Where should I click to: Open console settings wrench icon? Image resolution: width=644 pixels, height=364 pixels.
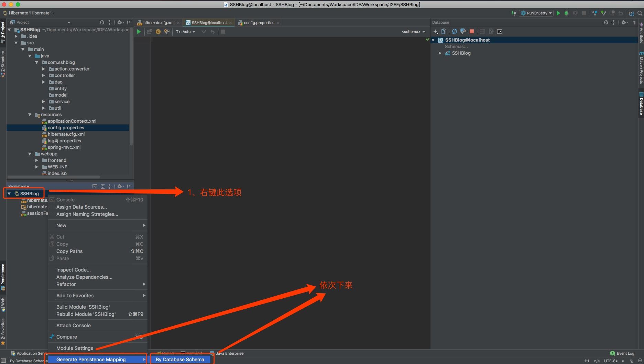[x=167, y=32]
